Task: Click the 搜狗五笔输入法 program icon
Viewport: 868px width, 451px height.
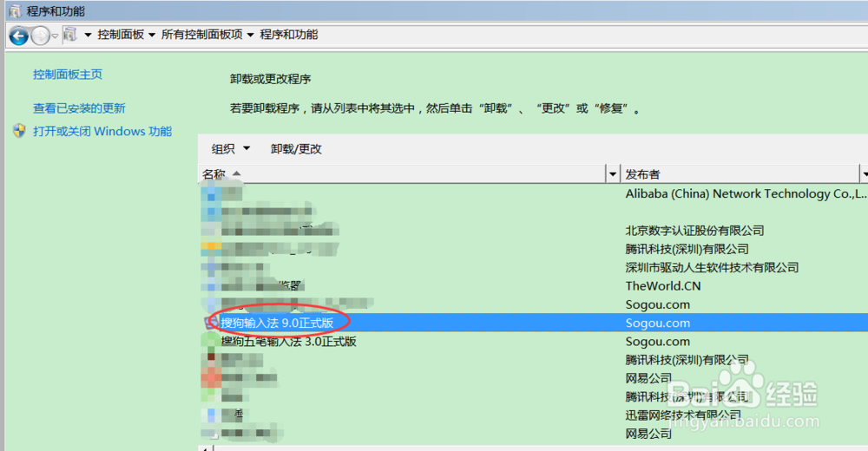Action: point(210,342)
